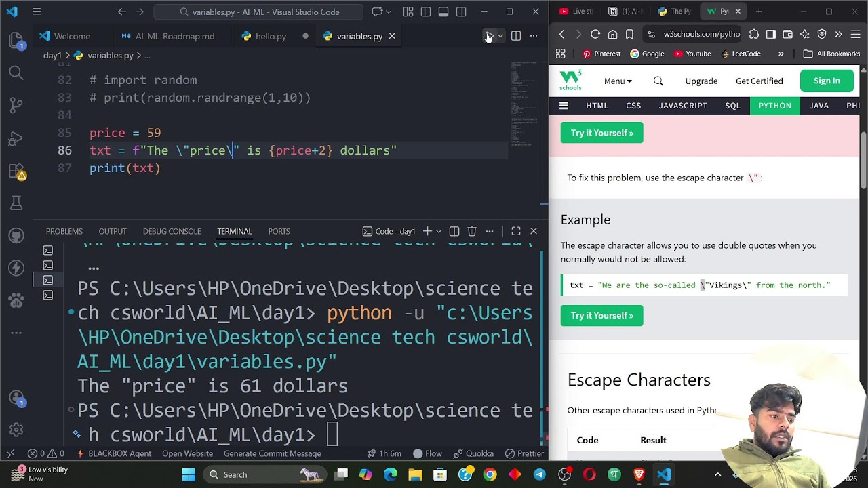Show hidden system tray icons
This screenshot has width=868, height=488.
[x=717, y=474]
